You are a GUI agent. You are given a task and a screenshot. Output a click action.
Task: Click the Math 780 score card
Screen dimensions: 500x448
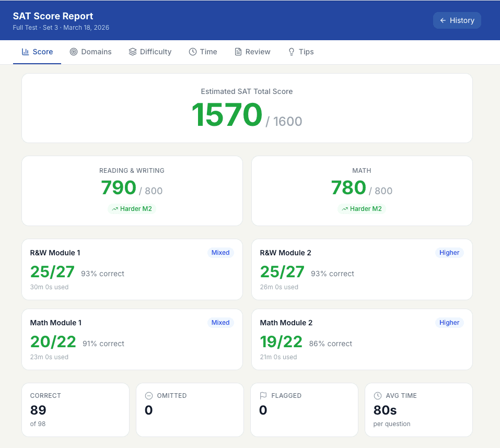tap(362, 191)
